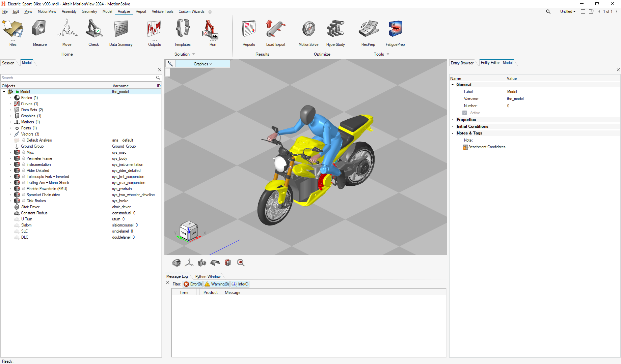621x364 pixels.
Task: Close the Model browser panel
Action: (160, 70)
